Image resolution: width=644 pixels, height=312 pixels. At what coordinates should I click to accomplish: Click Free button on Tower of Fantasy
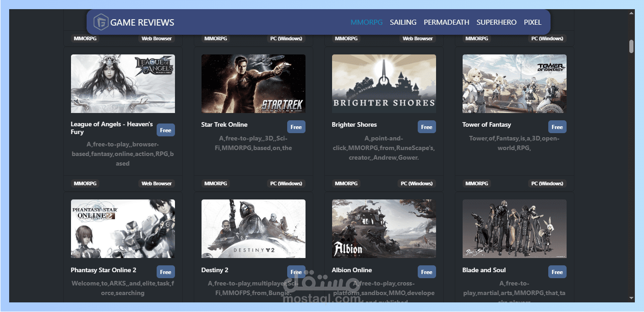point(557,127)
